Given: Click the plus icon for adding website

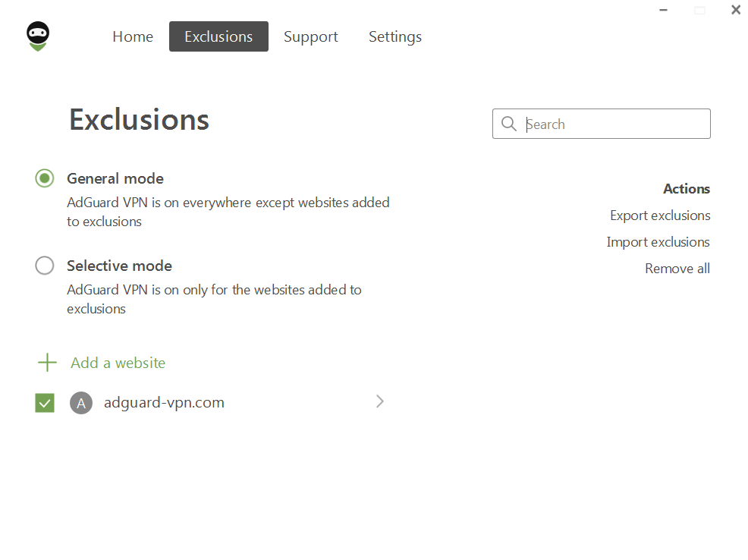Looking at the screenshot, I should click(47, 363).
